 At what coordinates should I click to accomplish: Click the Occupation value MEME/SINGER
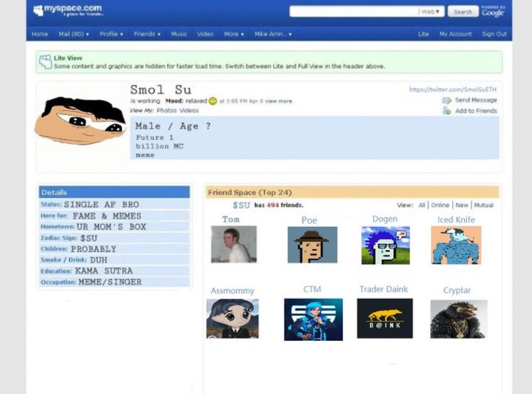coord(110,282)
